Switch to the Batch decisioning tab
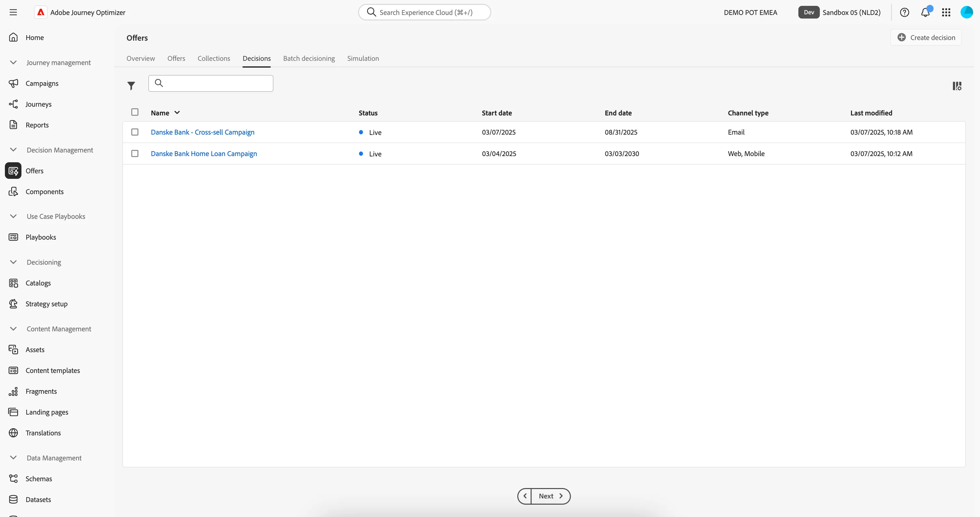Viewport: 980px width, 517px height. (x=309, y=58)
